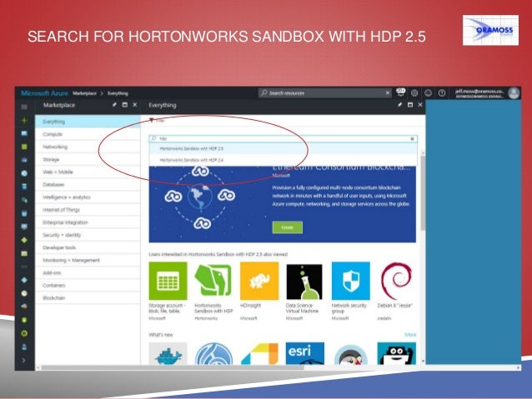Open Data Science Virtual Machine tile
Viewport: 532px width, 399px height.
click(304, 292)
